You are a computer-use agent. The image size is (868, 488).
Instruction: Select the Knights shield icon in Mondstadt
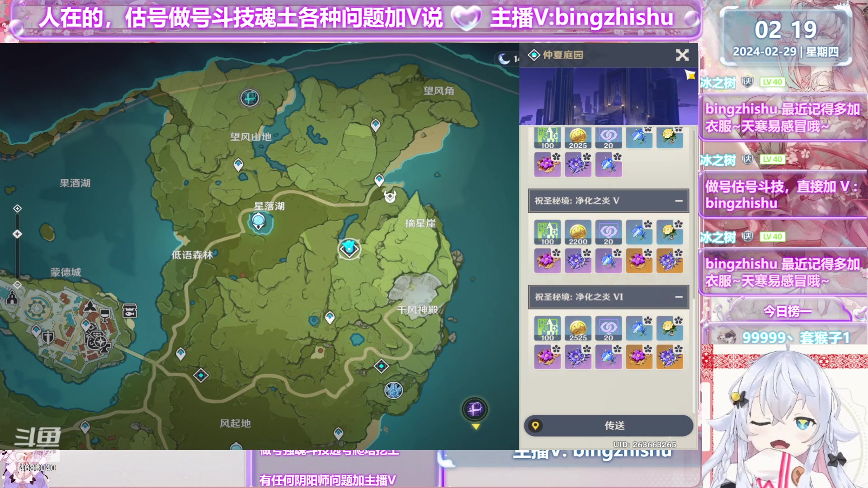48,337
